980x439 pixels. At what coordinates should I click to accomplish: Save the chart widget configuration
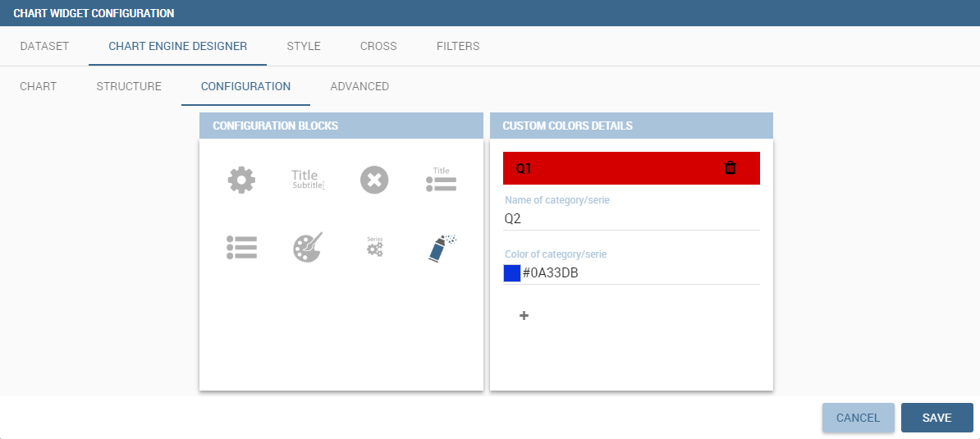click(x=936, y=418)
